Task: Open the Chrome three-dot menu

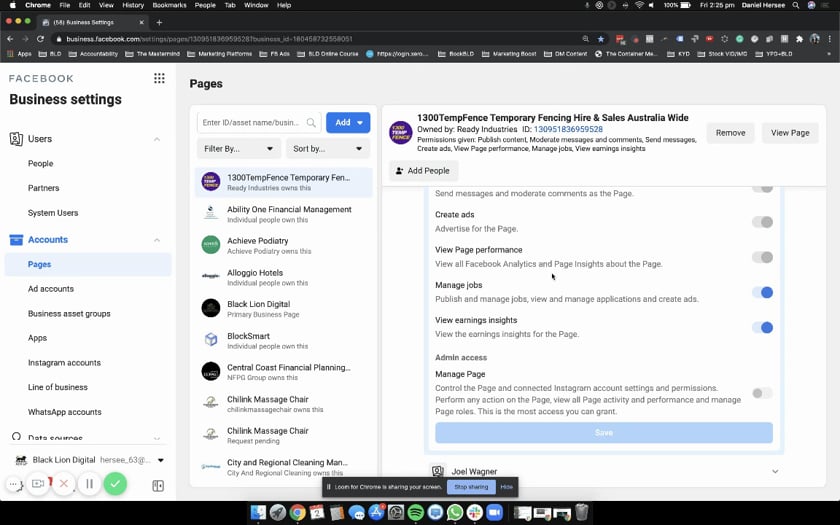Action: pyautogui.click(x=829, y=39)
